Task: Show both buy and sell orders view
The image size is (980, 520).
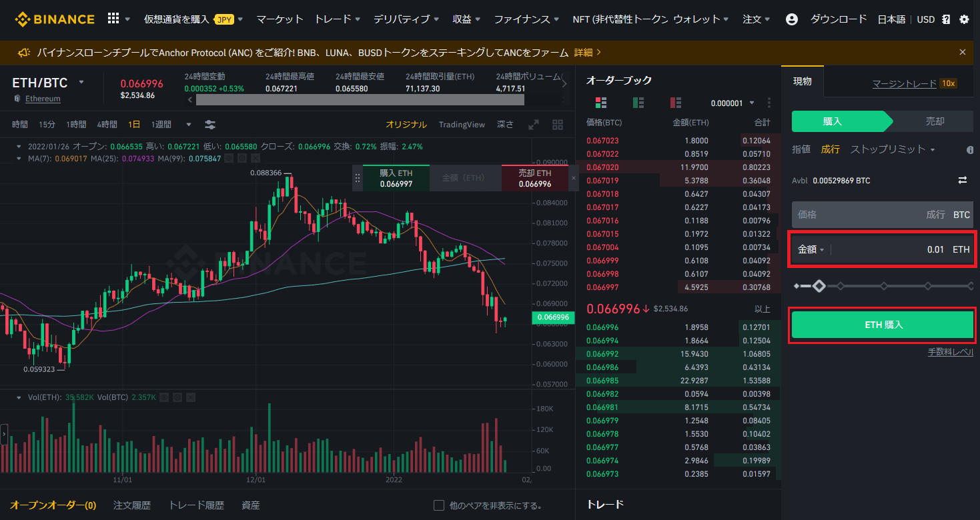Action: [x=601, y=103]
